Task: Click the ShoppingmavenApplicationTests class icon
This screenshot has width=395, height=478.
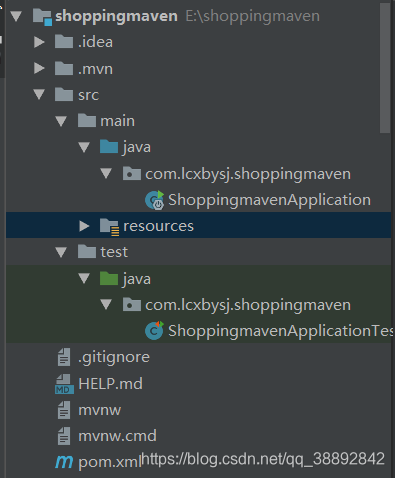Action: pyautogui.click(x=154, y=330)
